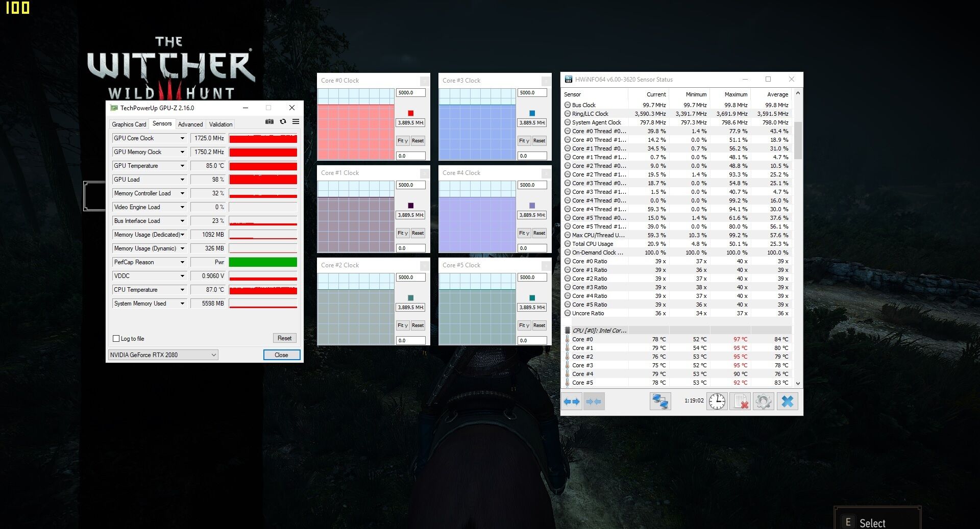Click the HWiNFO64 icon in title bar
The image size is (980, 529).
pos(569,79)
